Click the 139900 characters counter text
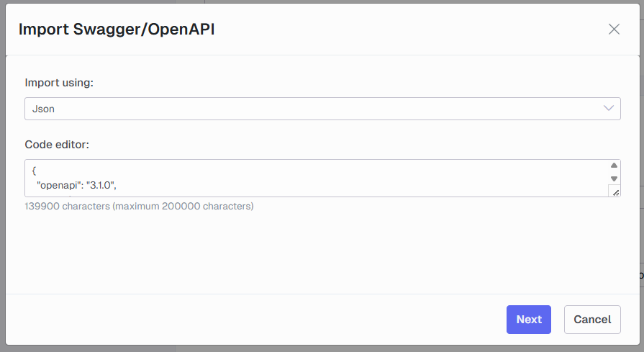Image resolution: width=644 pixels, height=352 pixels. point(139,206)
